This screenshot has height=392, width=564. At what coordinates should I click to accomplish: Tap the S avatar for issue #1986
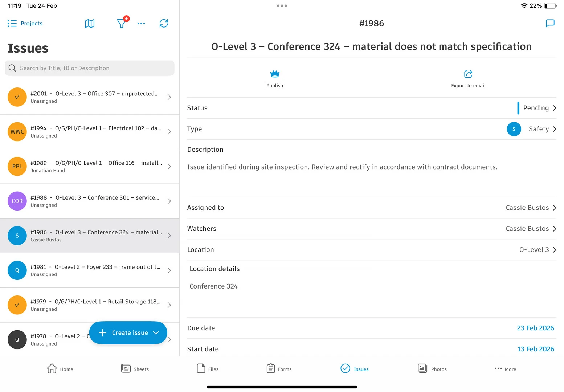pos(17,236)
